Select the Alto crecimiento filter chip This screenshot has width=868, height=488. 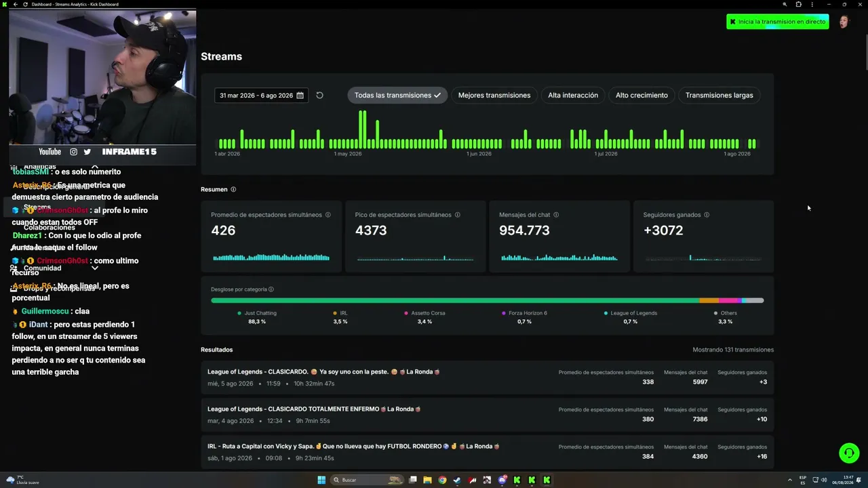click(642, 96)
